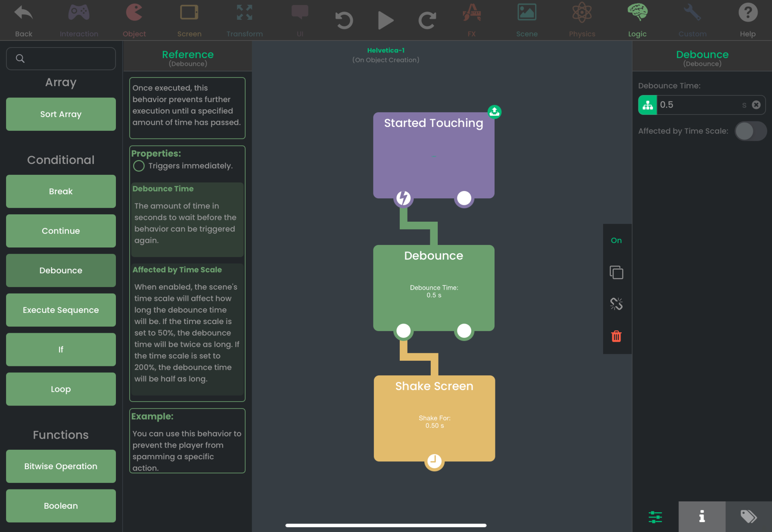772x532 pixels.
Task: Click the Triggers immediately circle indicator
Action: (139, 166)
